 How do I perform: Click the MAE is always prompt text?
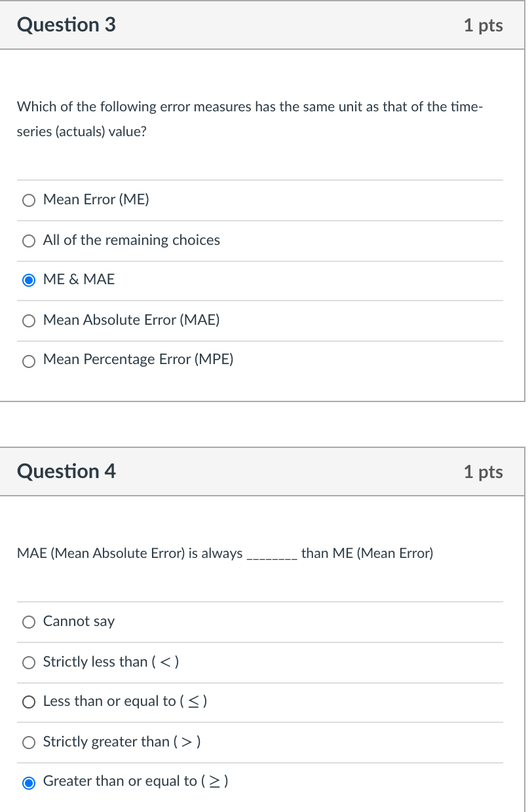click(130, 553)
